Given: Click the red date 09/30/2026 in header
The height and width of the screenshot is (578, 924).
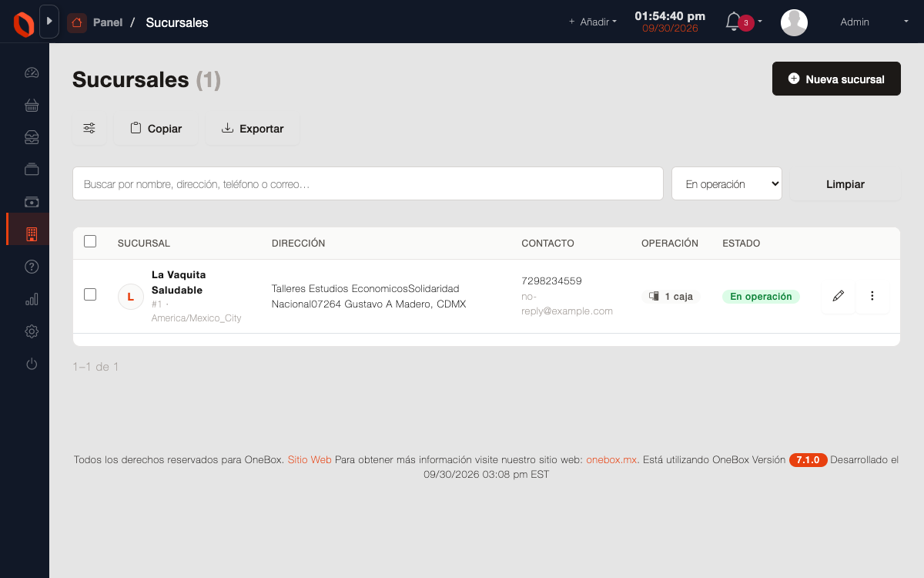Looking at the screenshot, I should 670,29.
